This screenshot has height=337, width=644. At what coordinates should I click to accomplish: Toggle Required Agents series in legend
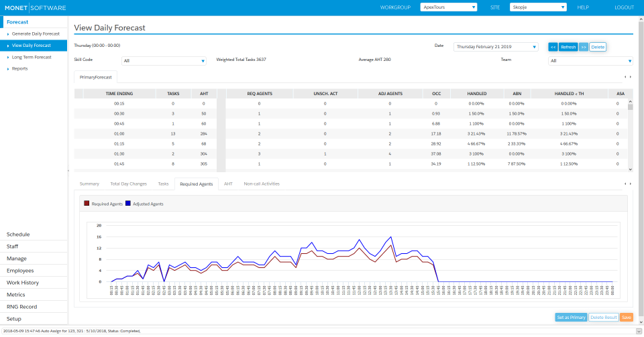[106, 204]
